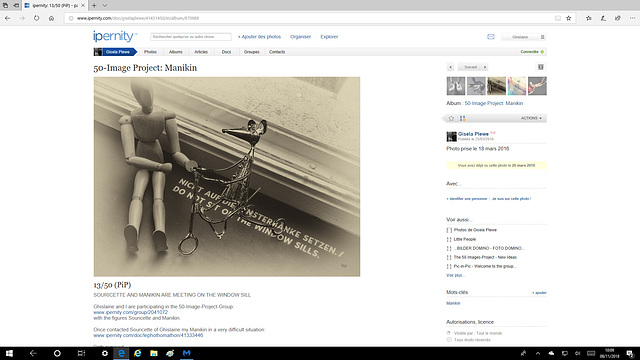Open Action Center notifications icon
640x360 pixels.
[630, 353]
